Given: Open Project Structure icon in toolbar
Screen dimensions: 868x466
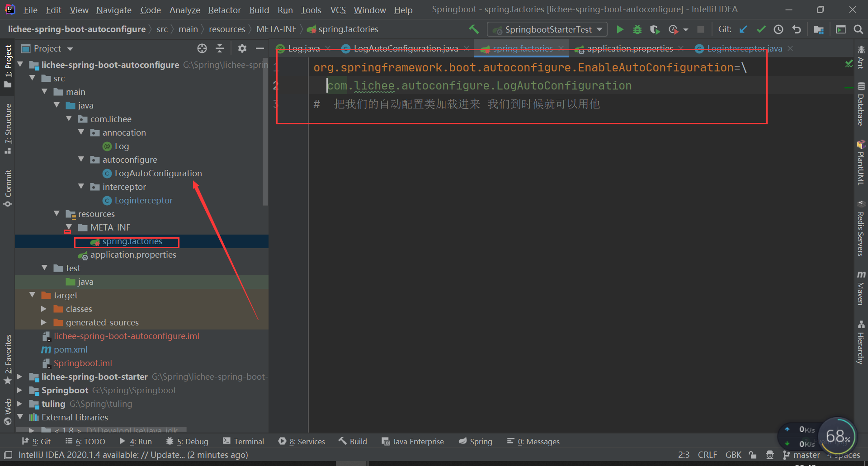Looking at the screenshot, I should tap(819, 29).
